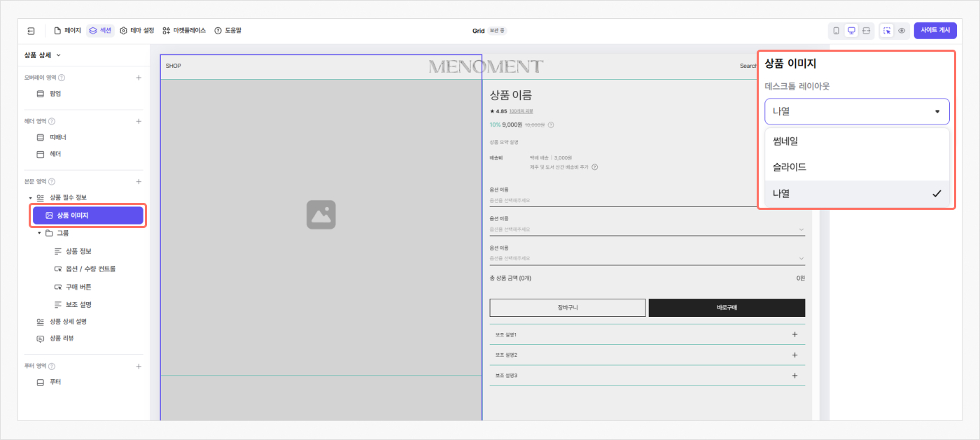Toggle preview mode with the eye icon
980x440 pixels.
(902, 31)
